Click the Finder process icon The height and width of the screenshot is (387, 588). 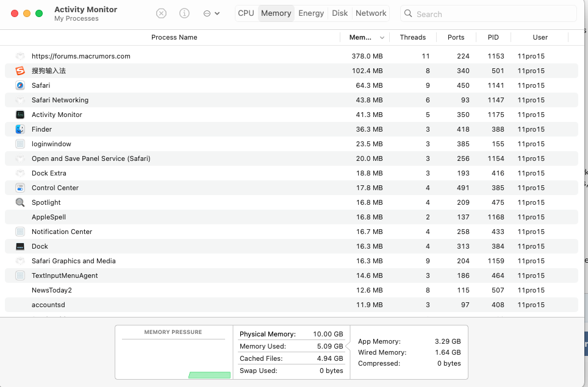coord(20,129)
